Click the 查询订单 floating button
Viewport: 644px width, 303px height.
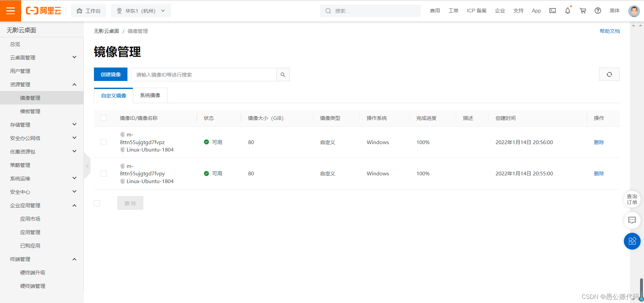(x=632, y=199)
